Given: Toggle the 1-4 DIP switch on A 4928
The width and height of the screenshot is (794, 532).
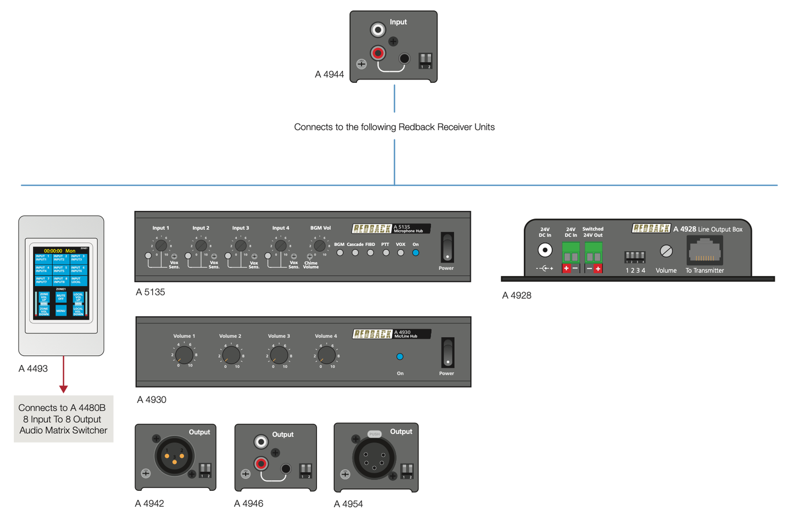Looking at the screenshot, I should pyautogui.click(x=635, y=256).
